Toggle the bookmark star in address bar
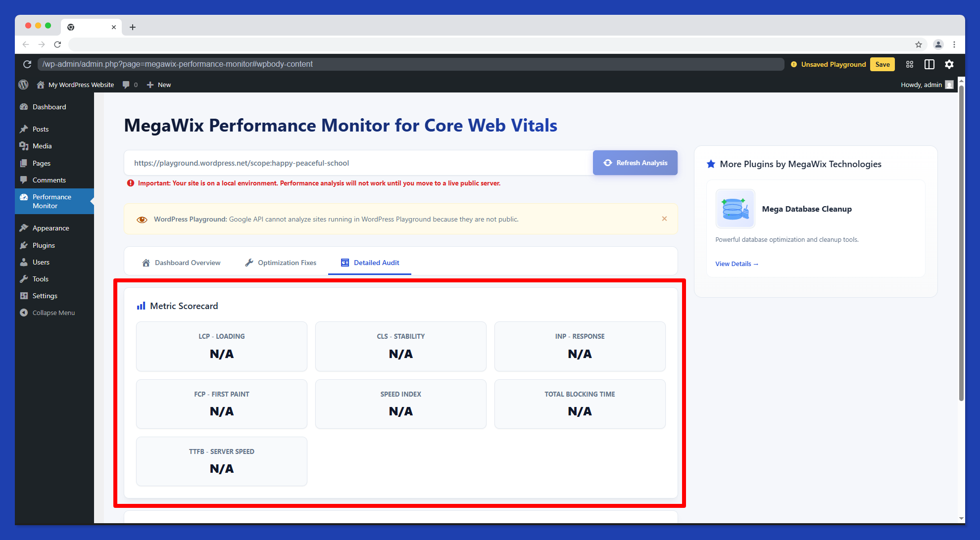Screen dimensions: 980x540 tap(919, 44)
